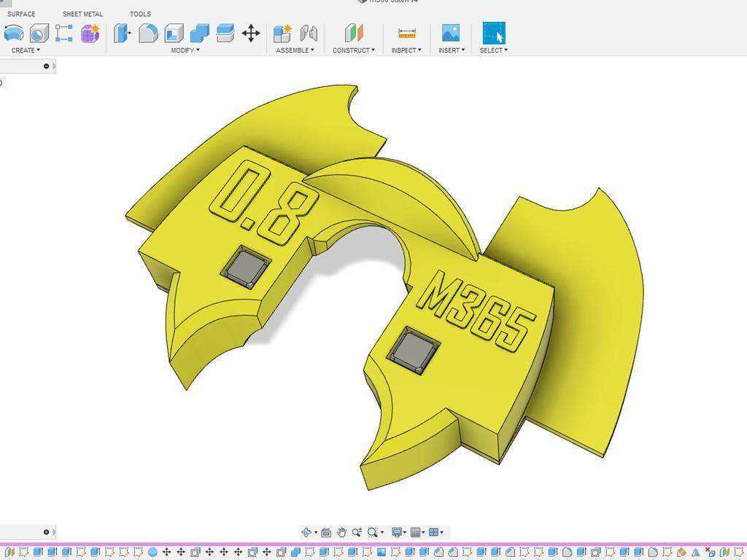Select the first plane feature in timeline

[9, 553]
